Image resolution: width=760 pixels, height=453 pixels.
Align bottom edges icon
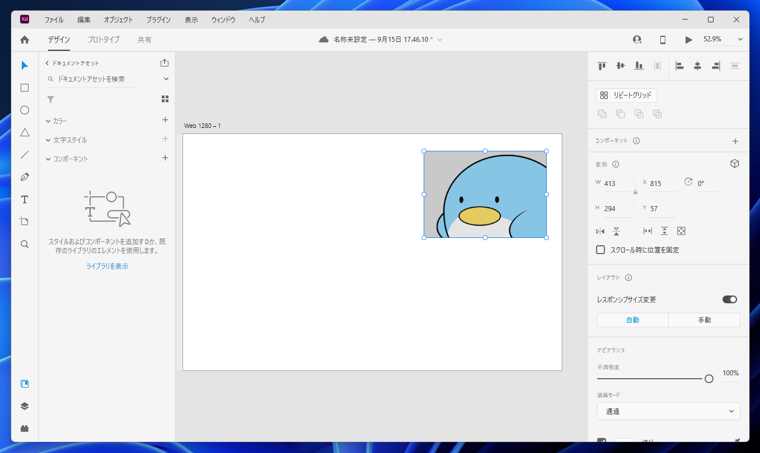639,66
